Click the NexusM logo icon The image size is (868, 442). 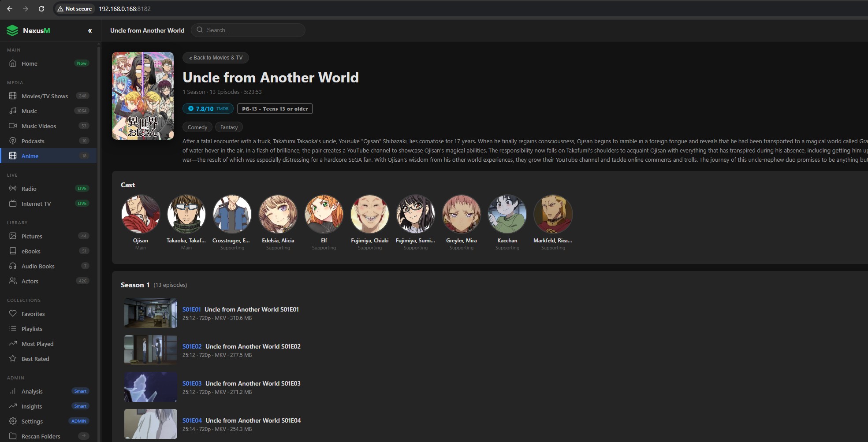click(x=12, y=30)
